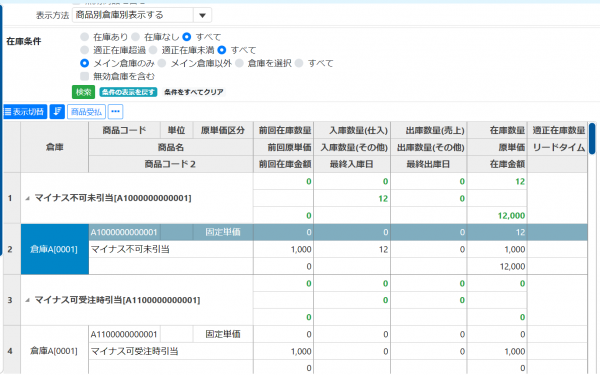
Task: Select the 在庫あり radio button
Action: pos(85,37)
